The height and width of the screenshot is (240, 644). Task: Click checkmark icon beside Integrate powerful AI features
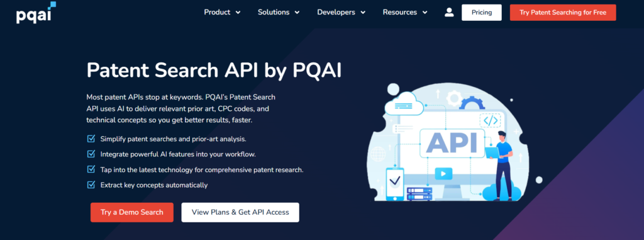[x=91, y=154]
